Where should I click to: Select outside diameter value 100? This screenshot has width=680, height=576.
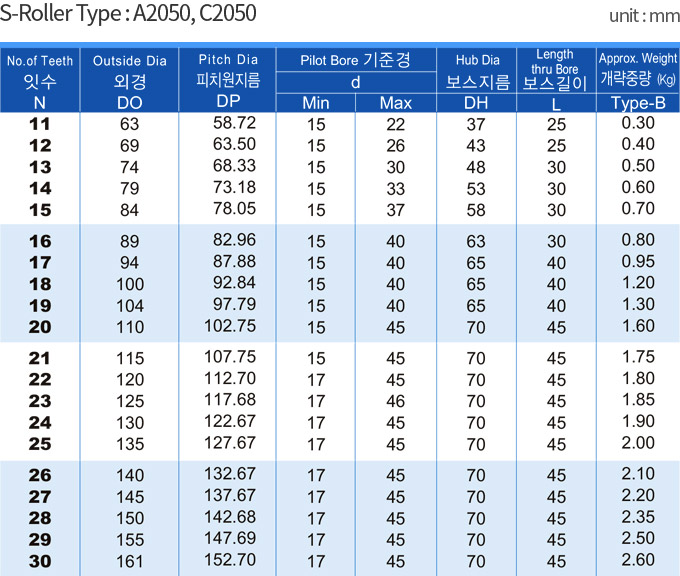click(130, 285)
